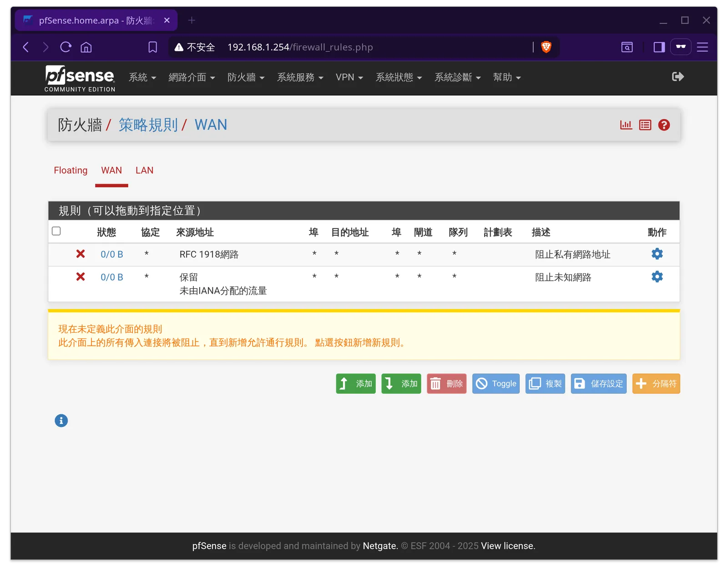Open the 0/0 B states link for RFC 1918 rule
The width and height of the screenshot is (728, 581).
tap(112, 254)
